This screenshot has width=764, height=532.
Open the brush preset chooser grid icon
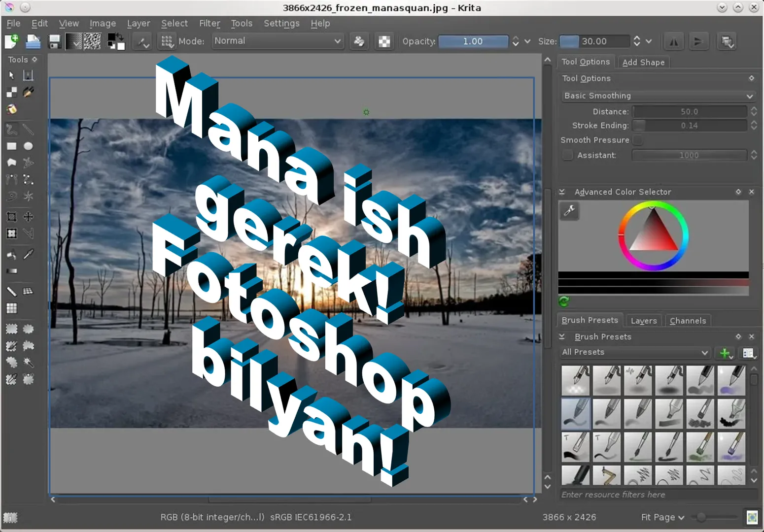click(x=168, y=42)
